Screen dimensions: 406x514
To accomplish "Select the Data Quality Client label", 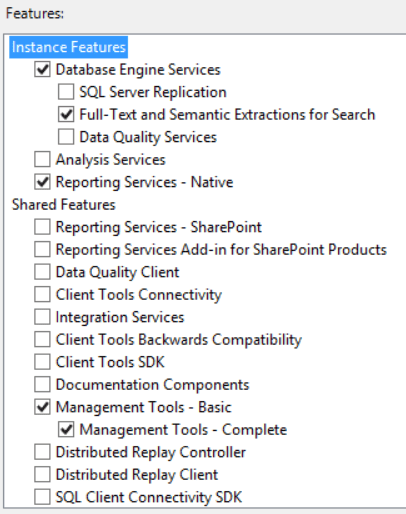I will pyautogui.click(x=118, y=272).
